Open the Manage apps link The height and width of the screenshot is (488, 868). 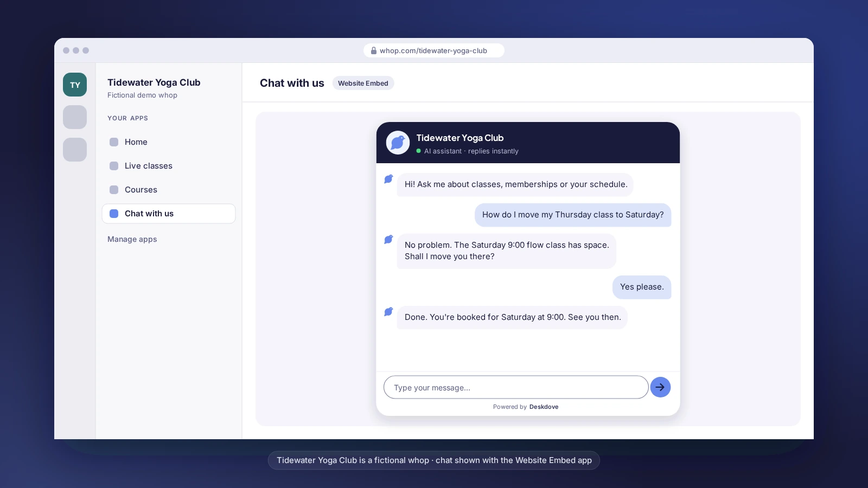(132, 239)
